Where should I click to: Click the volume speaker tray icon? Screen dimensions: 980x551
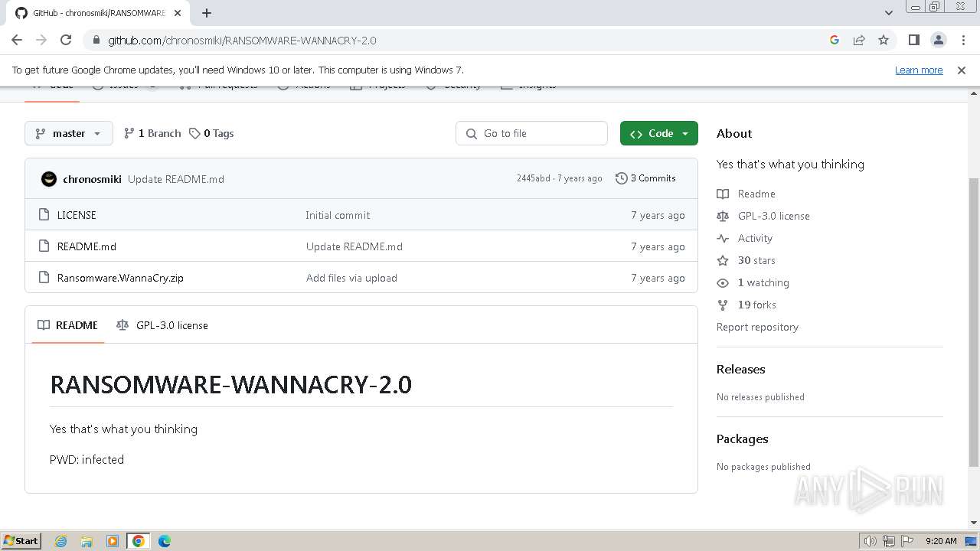click(x=871, y=541)
